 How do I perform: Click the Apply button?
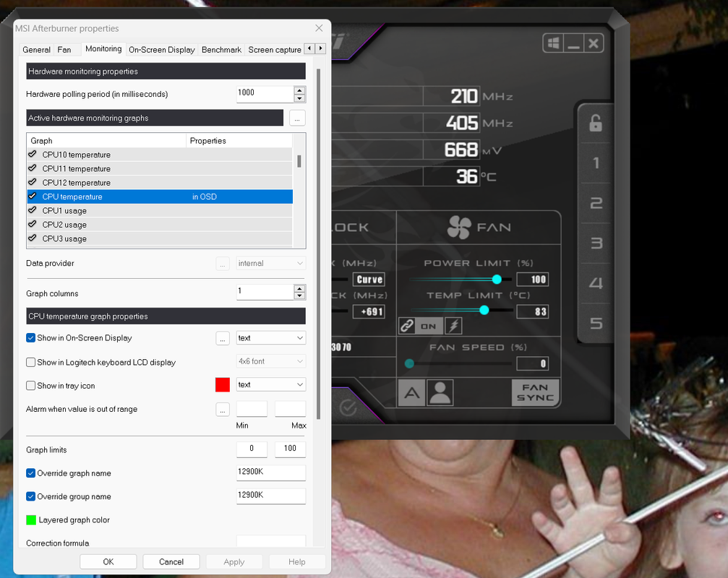coord(234,562)
